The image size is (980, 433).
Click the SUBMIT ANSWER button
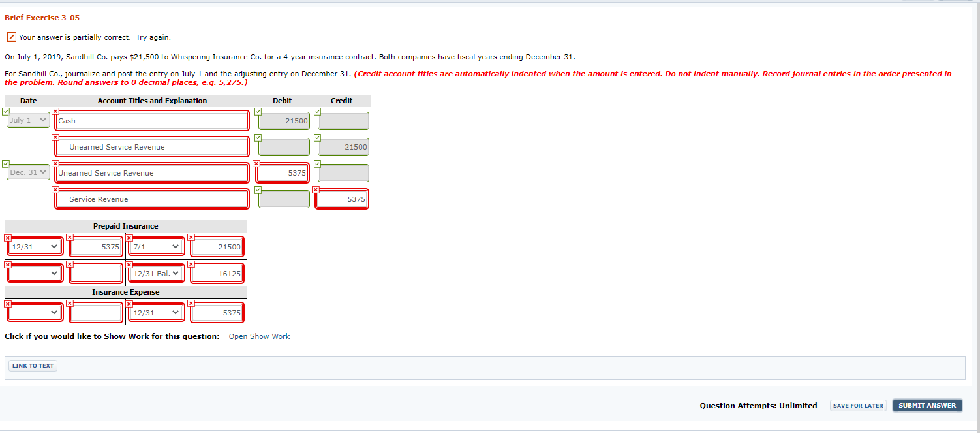click(x=927, y=405)
